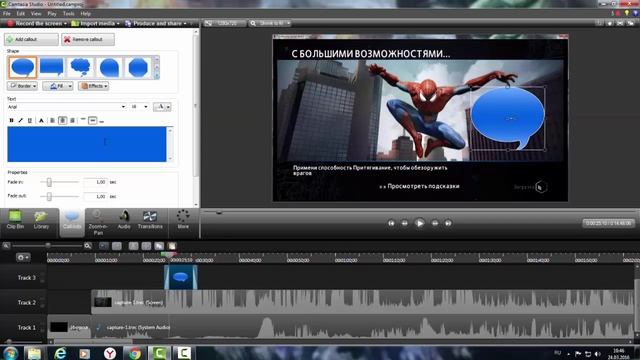Screen dimensions: 640x360
Task: Jump to the previous clip in preview
Action: coord(391,223)
